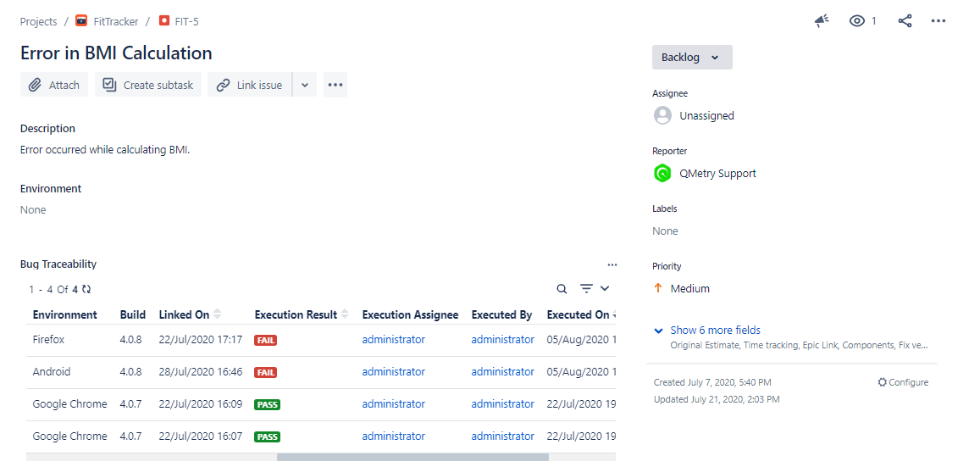This screenshot has height=467, width=980.
Task: Click issue title Error in BMI Calculation
Action: pos(116,53)
